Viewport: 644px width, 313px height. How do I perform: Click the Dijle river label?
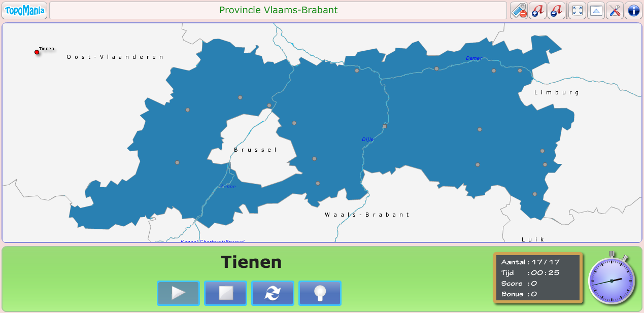(x=367, y=139)
